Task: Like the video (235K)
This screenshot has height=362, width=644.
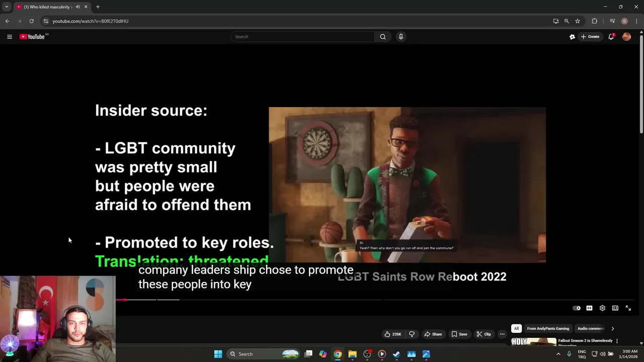Action: click(x=393, y=334)
